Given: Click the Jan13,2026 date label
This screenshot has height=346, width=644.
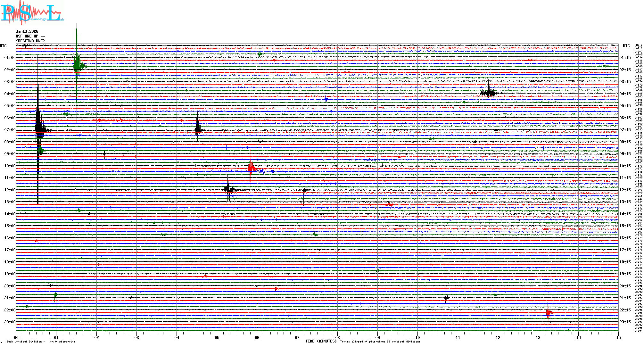Looking at the screenshot, I should click(x=27, y=31).
